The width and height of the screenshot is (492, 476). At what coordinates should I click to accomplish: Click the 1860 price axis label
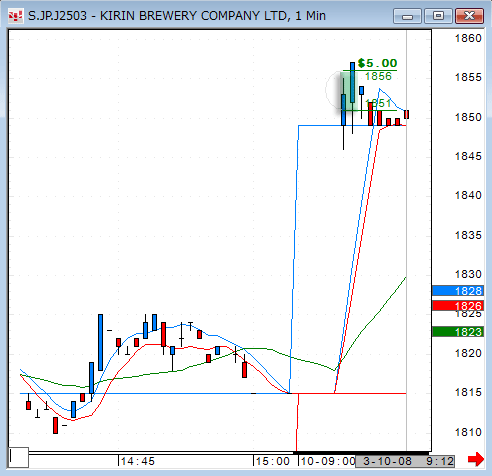pos(468,38)
